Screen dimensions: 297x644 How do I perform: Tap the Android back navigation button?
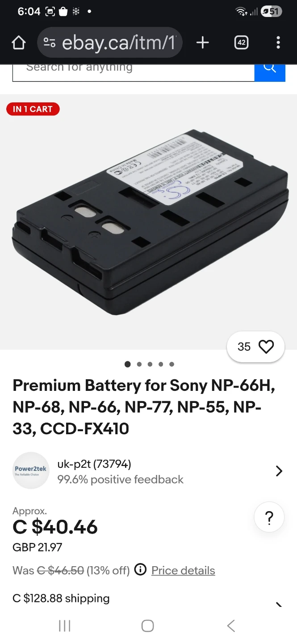click(231, 626)
